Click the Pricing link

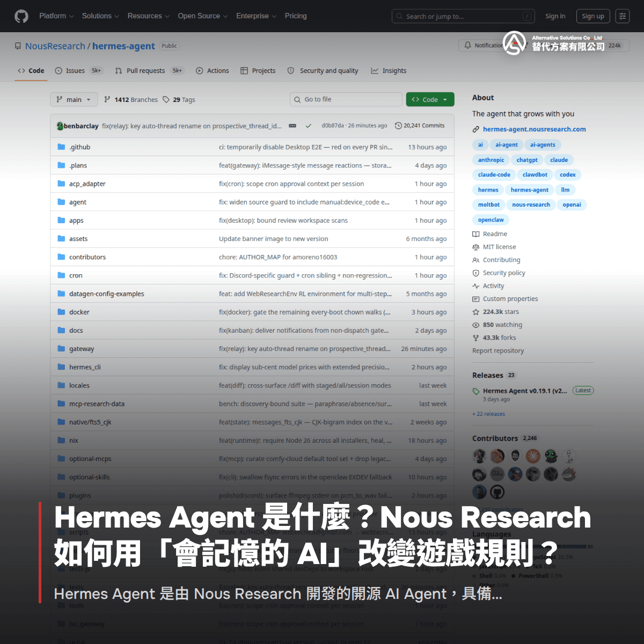click(296, 16)
